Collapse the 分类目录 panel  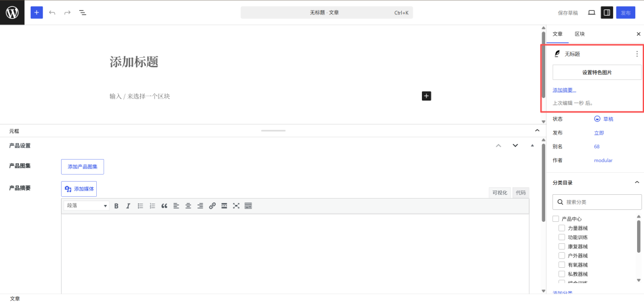[637, 182]
